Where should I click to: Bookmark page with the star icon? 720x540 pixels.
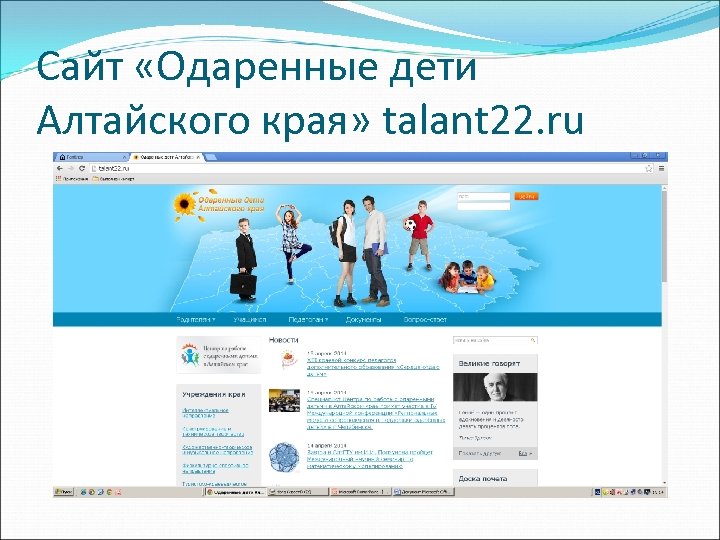(x=648, y=169)
